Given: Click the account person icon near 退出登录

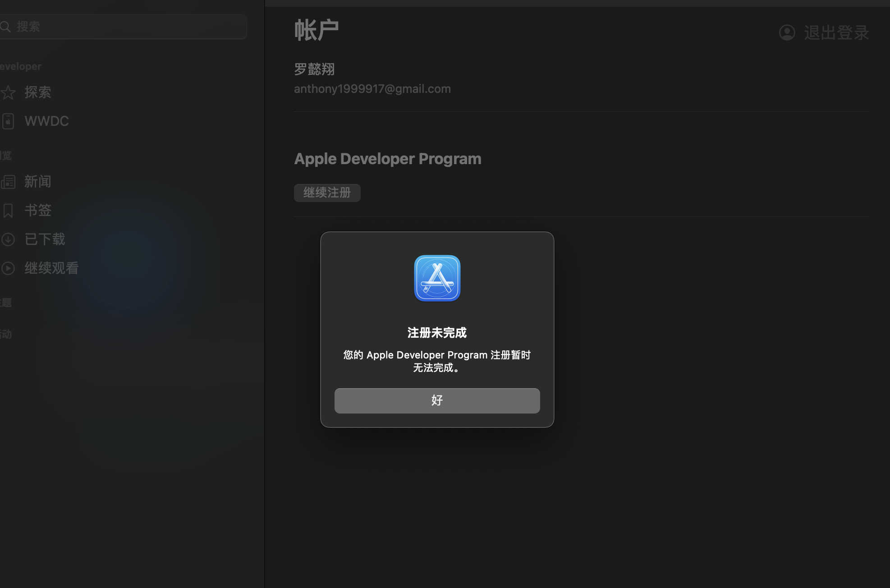Looking at the screenshot, I should coord(786,32).
